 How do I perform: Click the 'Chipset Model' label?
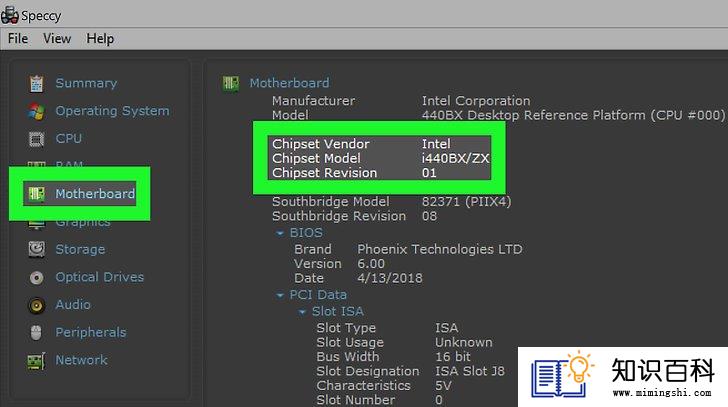coord(316,158)
